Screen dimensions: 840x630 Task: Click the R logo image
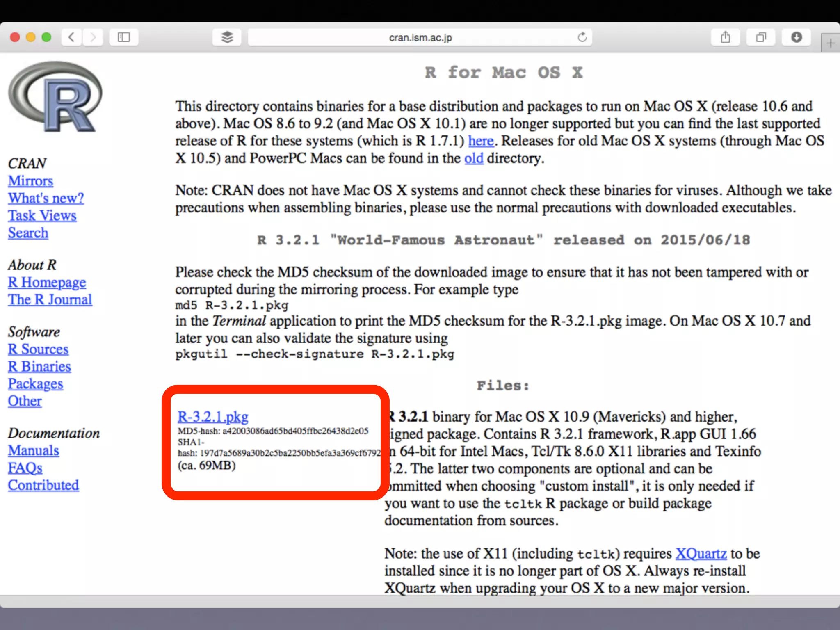[55, 97]
